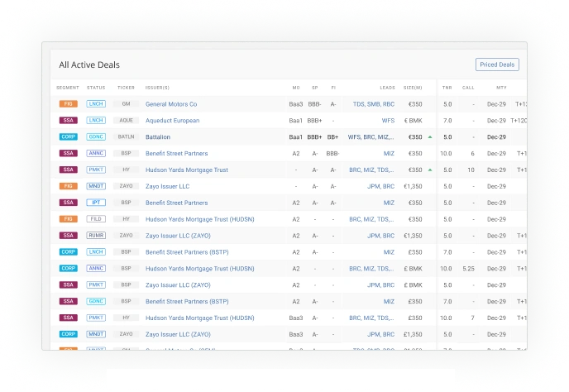Sort by LEADS column header

(387, 88)
